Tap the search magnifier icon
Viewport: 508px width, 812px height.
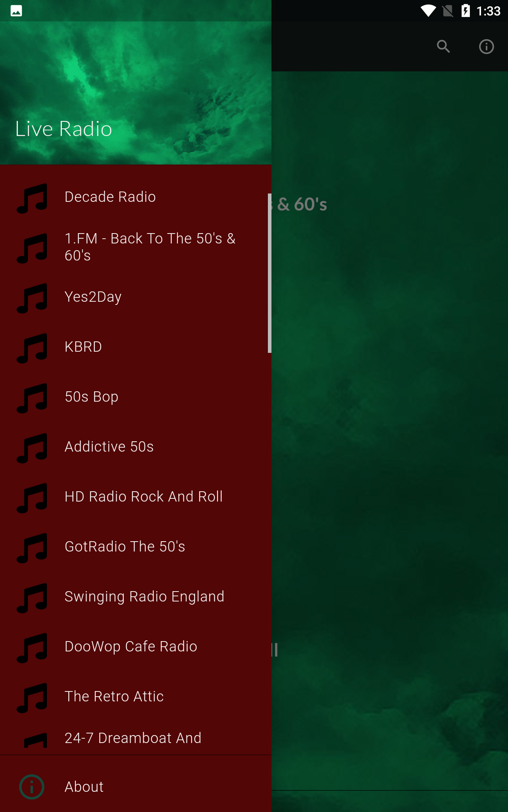[x=443, y=46]
